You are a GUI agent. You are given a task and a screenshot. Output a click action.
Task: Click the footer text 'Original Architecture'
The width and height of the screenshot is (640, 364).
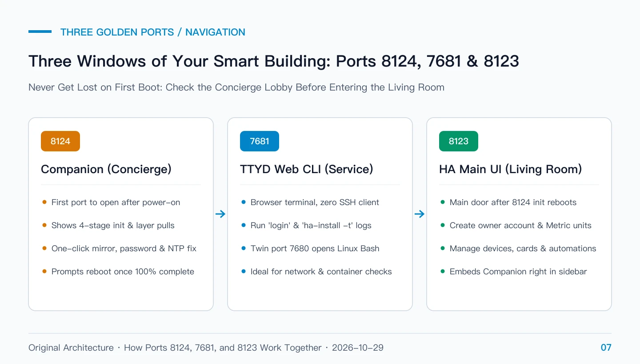71,348
